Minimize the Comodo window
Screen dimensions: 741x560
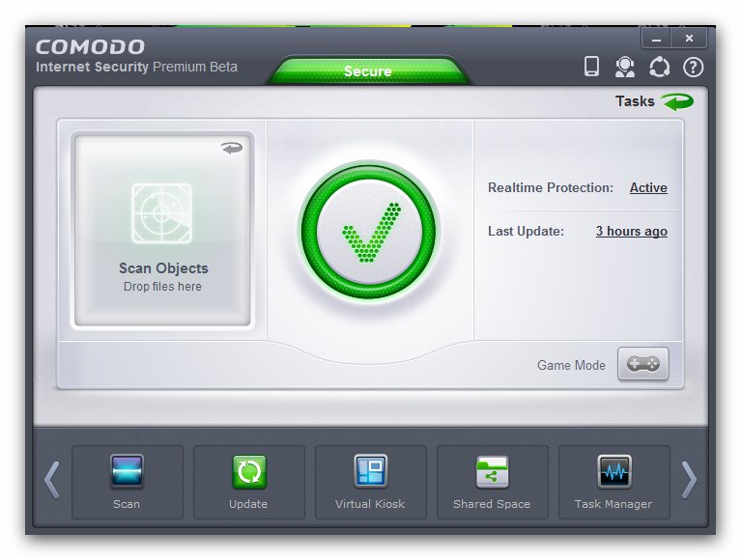[x=656, y=39]
